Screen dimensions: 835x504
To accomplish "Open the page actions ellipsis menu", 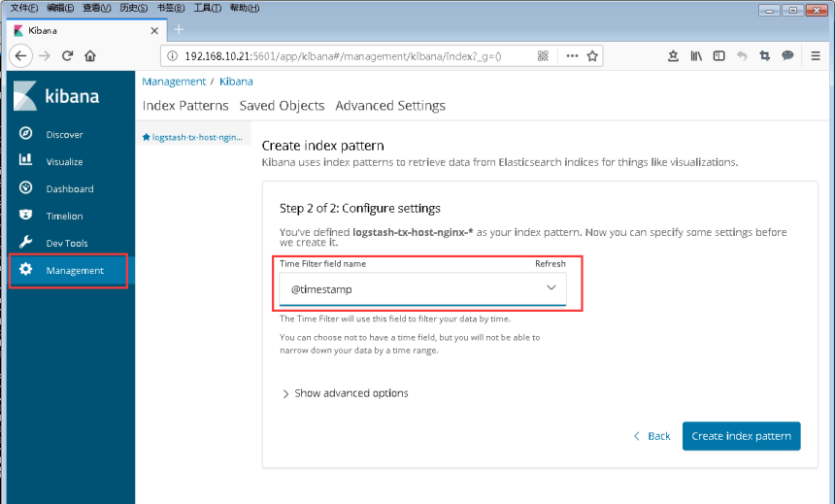I will point(571,56).
